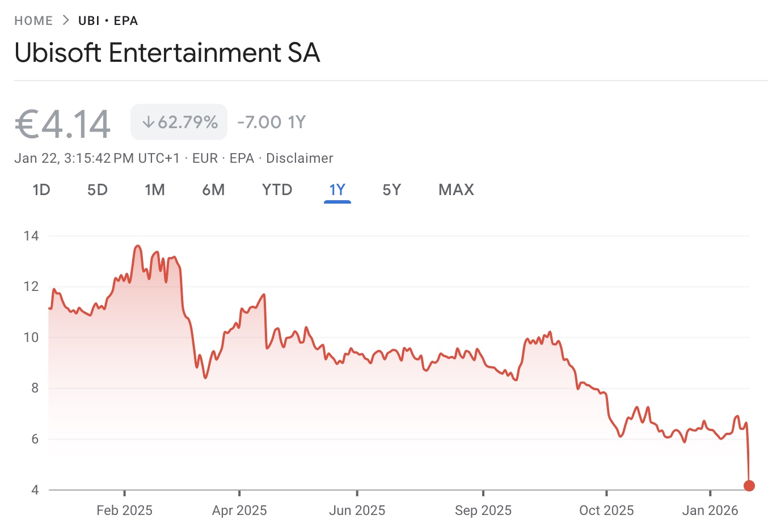
Task: Switch to the 1D time range tab
Action: [41, 190]
